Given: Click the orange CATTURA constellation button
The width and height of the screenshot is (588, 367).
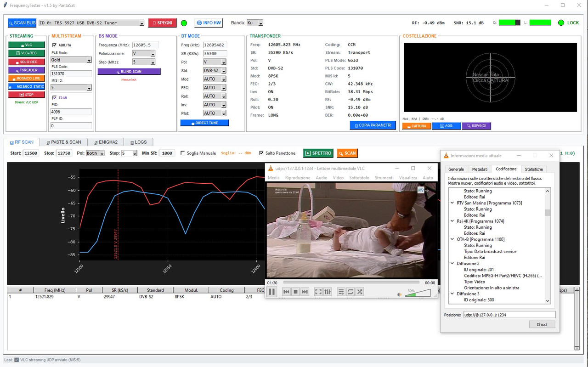Looking at the screenshot, I should click(x=416, y=126).
